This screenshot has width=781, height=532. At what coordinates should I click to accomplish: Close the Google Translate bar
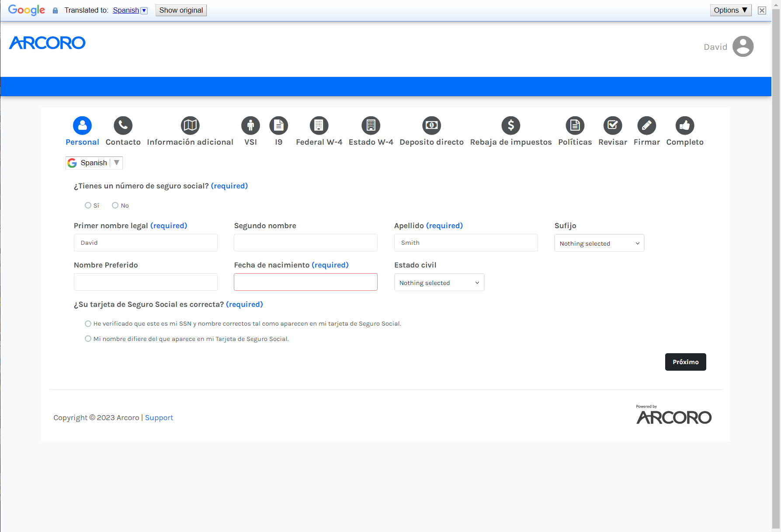pyautogui.click(x=762, y=10)
